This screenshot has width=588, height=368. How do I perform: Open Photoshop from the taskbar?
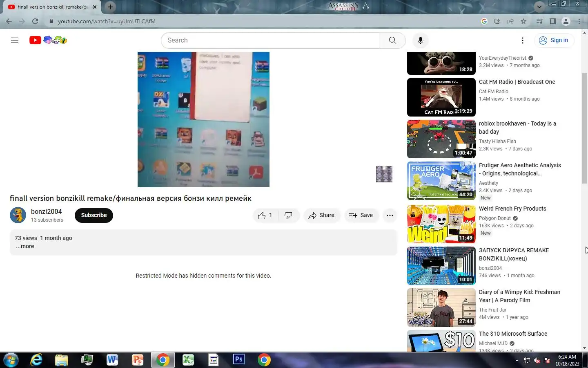238,360
